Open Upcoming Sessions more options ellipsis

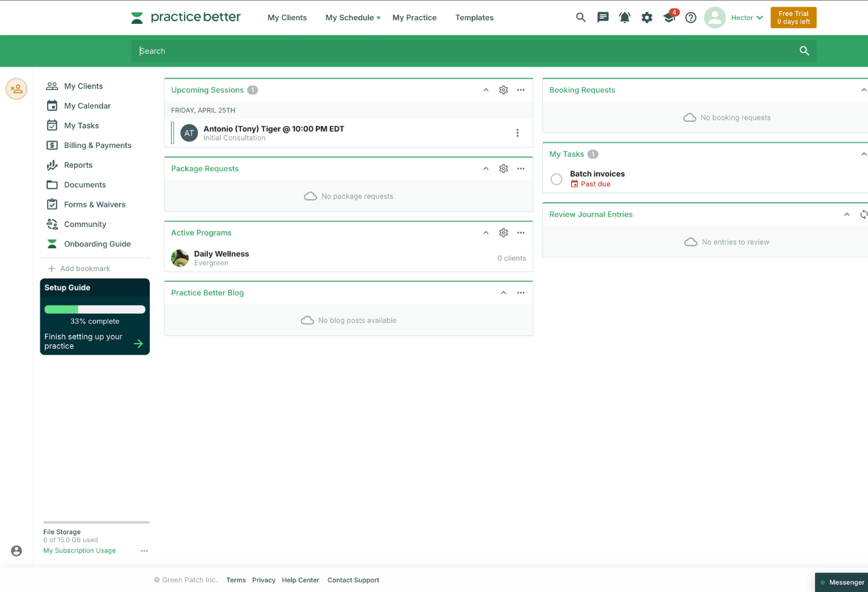point(521,90)
